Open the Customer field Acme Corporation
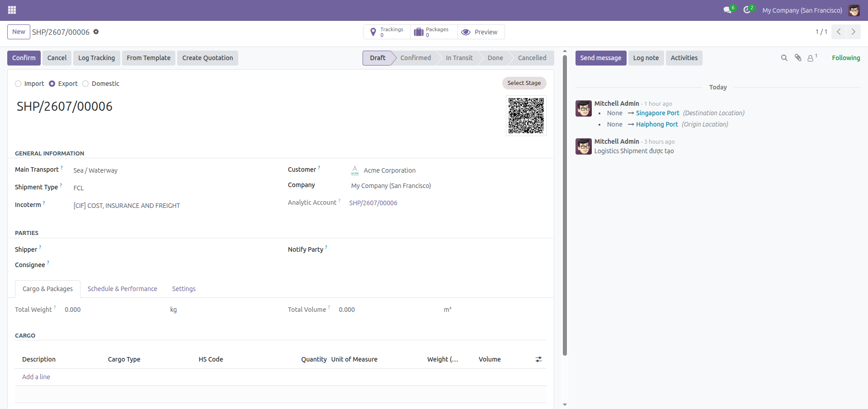Viewport: 868px width, 409px height. point(448,170)
